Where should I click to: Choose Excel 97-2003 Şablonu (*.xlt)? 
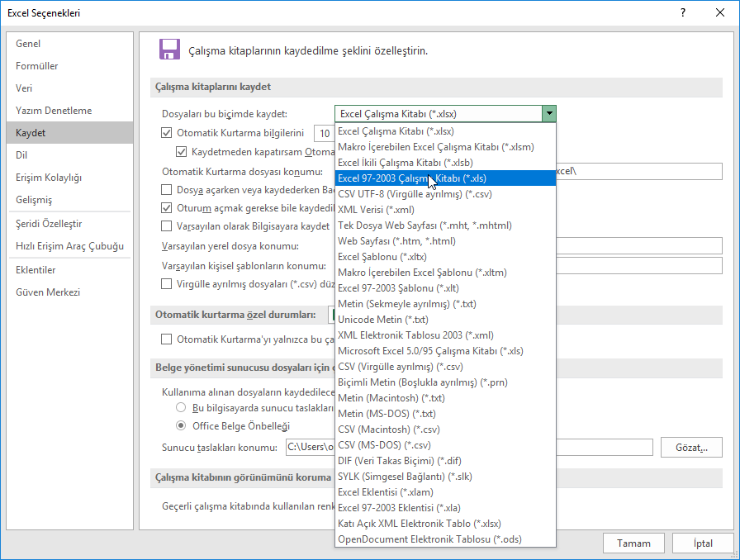click(x=445, y=288)
